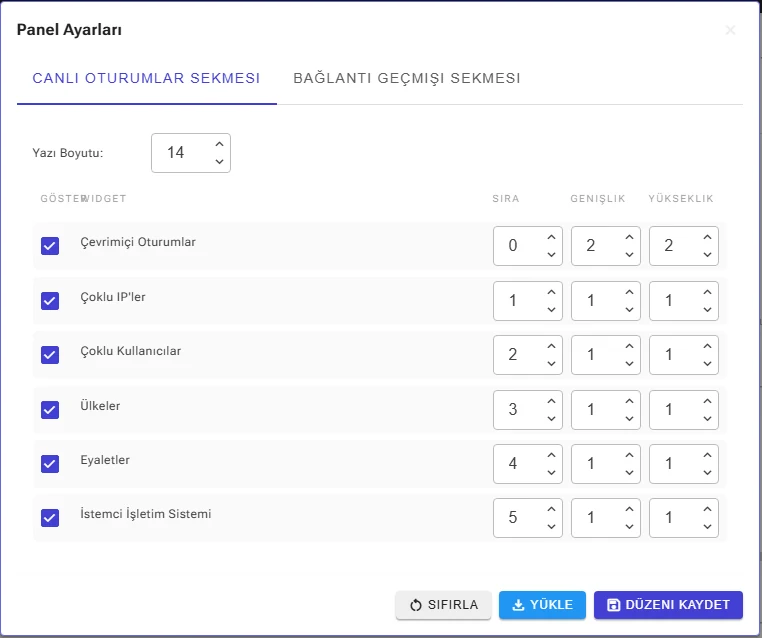Click the Sıra column header

pos(506,199)
